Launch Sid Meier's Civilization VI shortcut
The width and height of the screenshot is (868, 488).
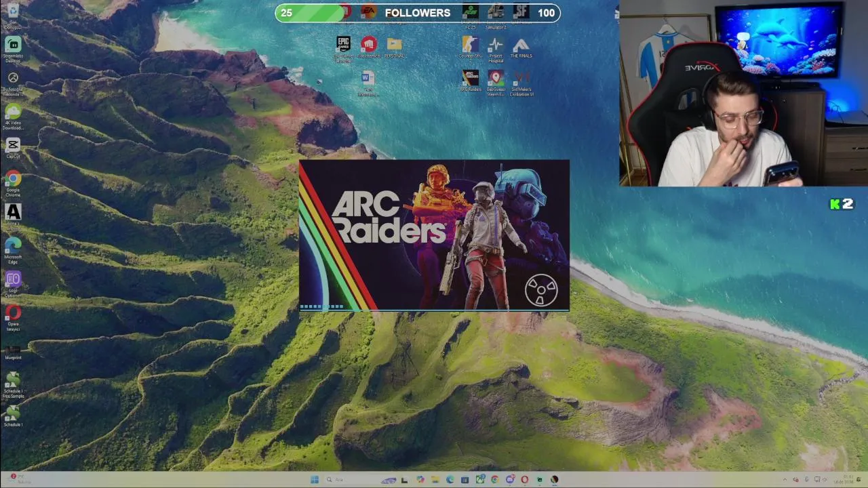(521, 83)
